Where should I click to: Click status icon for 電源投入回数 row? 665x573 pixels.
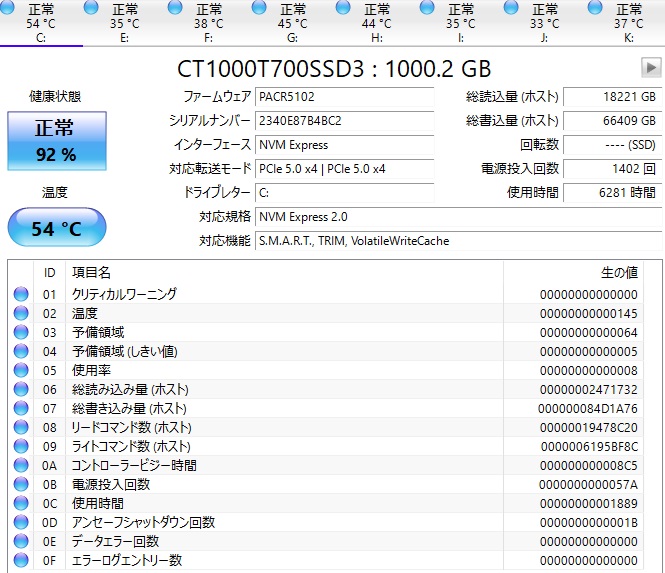(21, 484)
